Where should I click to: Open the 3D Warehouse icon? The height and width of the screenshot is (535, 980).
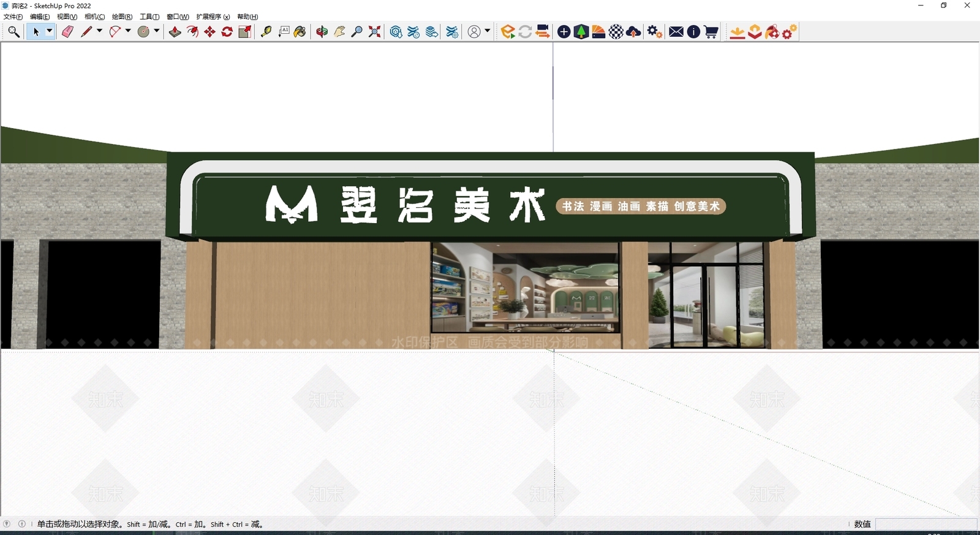[396, 32]
